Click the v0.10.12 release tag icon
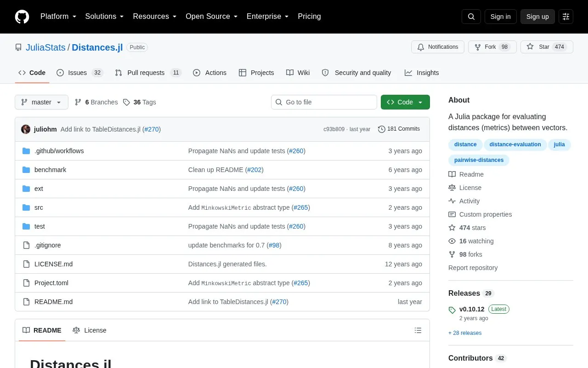The image size is (588, 368). [x=452, y=310]
